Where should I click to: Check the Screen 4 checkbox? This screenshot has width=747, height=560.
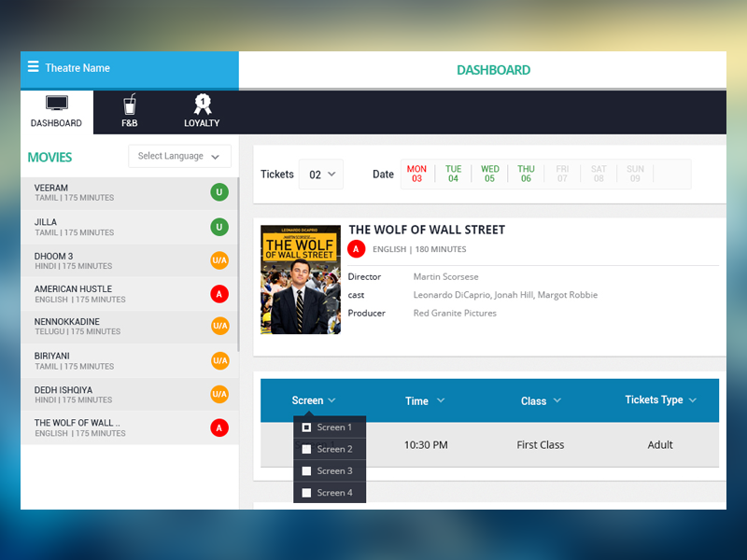[307, 493]
